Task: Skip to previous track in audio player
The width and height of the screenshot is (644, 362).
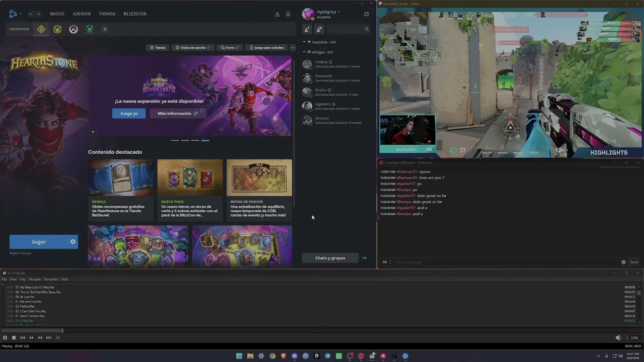Action: point(22,338)
